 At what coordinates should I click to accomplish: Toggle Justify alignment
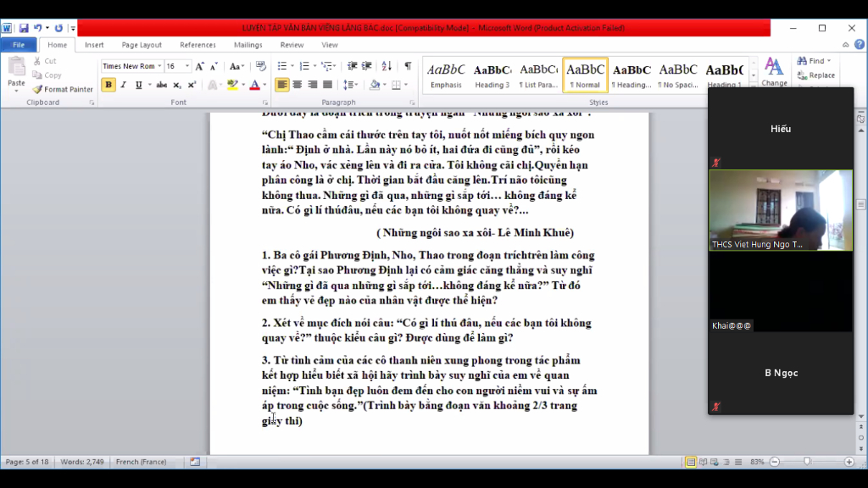coord(328,85)
